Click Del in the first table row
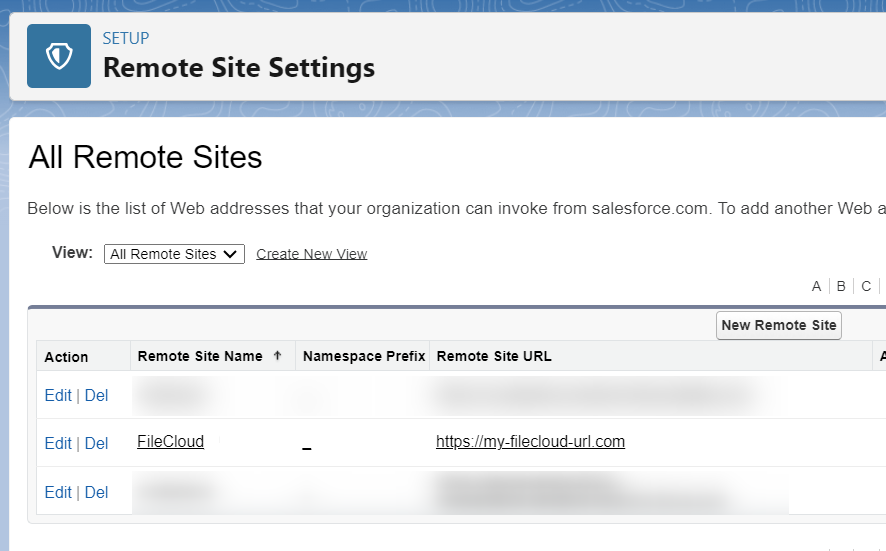The height and width of the screenshot is (551, 886). point(96,395)
